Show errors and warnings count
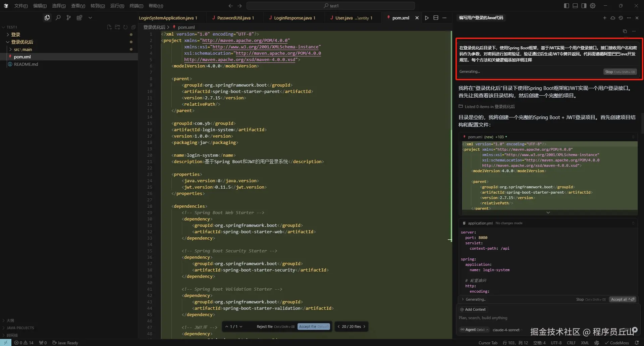The height and width of the screenshot is (346, 644). pos(24,343)
